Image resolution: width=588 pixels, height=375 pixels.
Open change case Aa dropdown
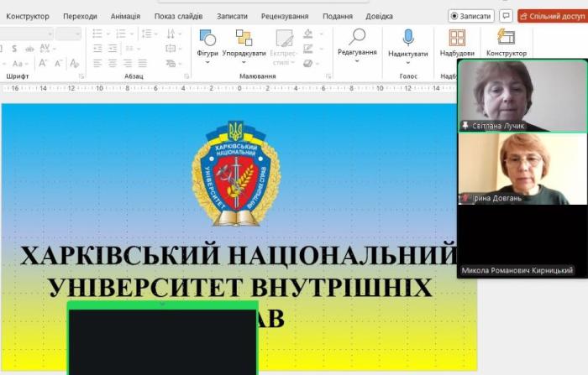pos(19,64)
